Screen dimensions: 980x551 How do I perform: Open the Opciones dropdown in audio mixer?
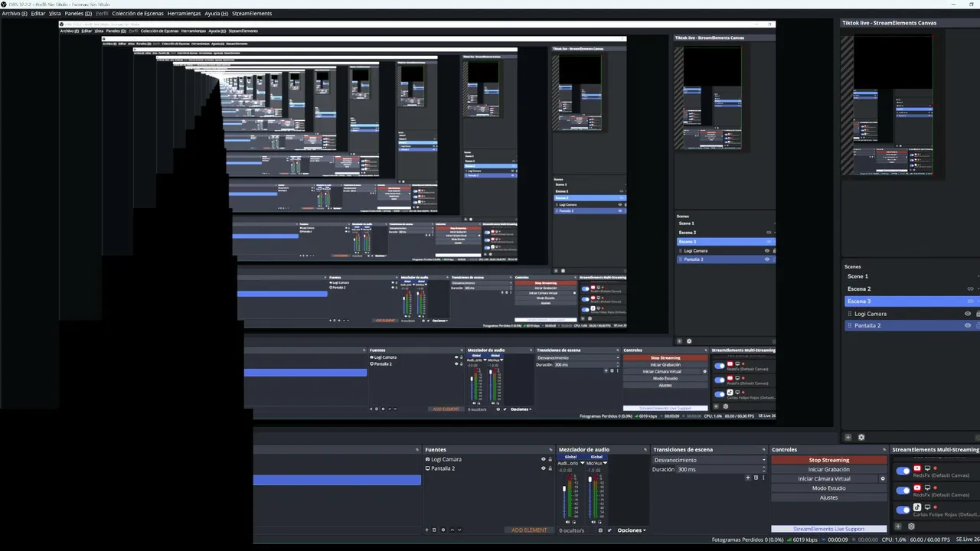[632, 530]
